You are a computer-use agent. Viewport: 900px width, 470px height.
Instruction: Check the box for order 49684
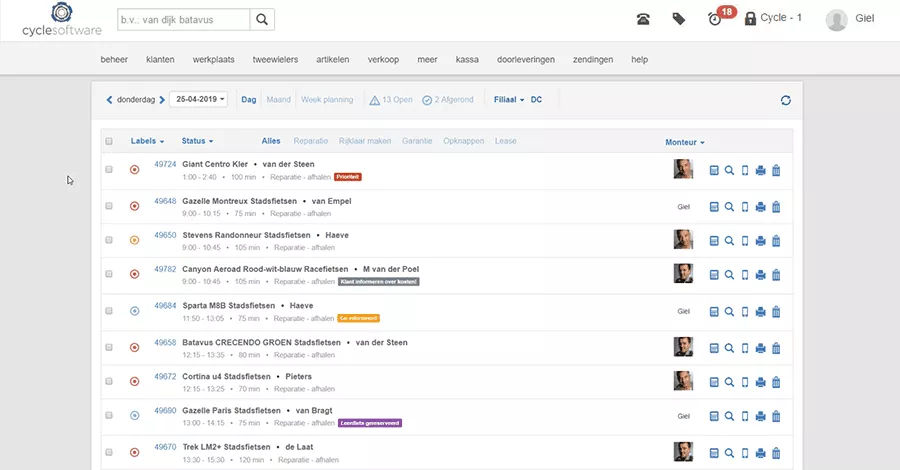pos(109,310)
